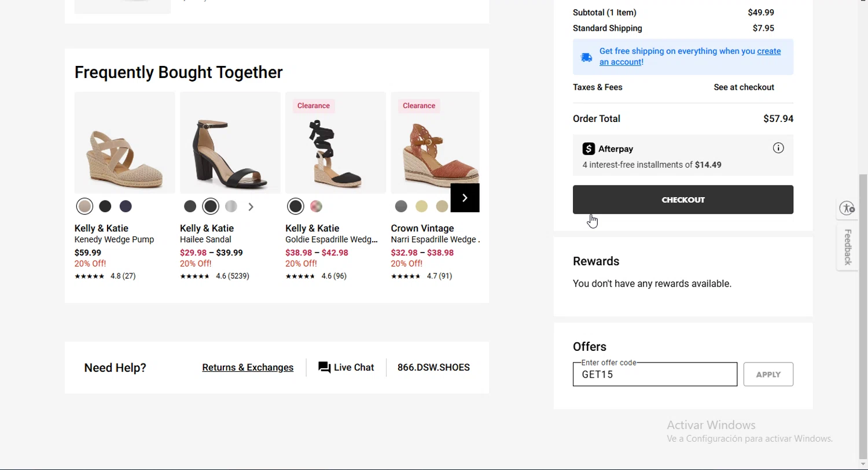Open the accessibility widget icon
868x470 pixels.
click(848, 209)
